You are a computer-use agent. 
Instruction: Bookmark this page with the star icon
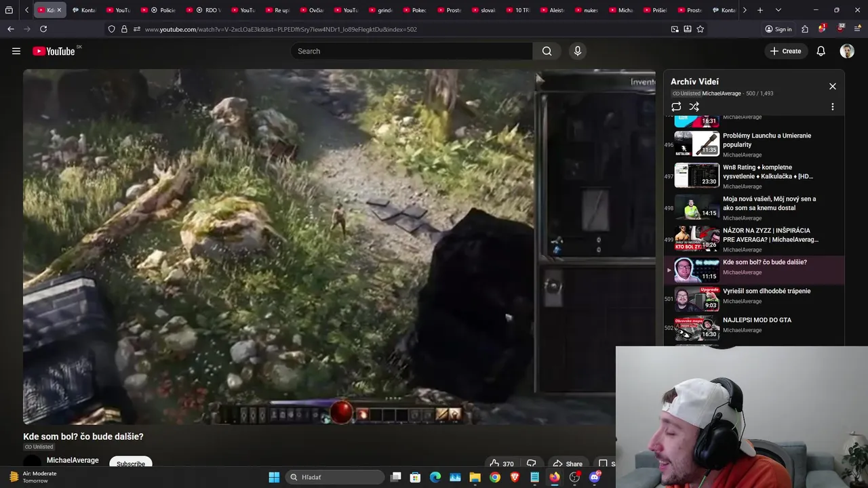700,29
